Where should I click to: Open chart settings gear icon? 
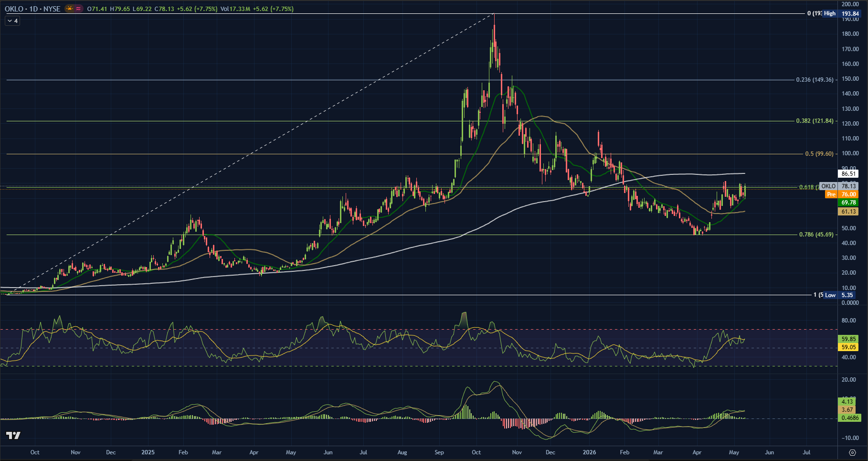pyautogui.click(x=853, y=452)
